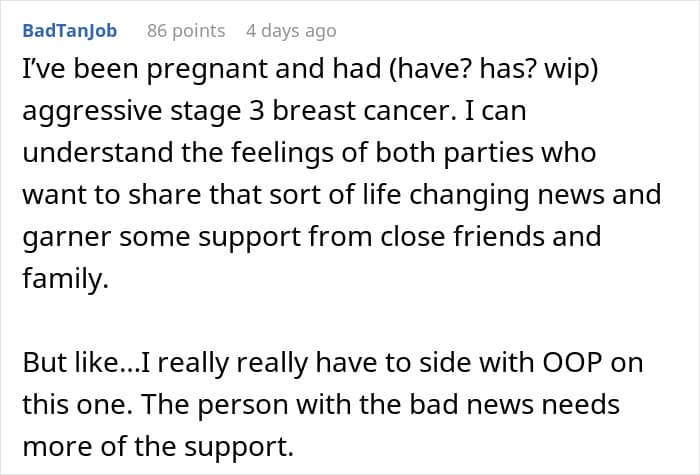This screenshot has height=475, width=700.
Task: Click the words 'want to share'
Action: coord(90,194)
